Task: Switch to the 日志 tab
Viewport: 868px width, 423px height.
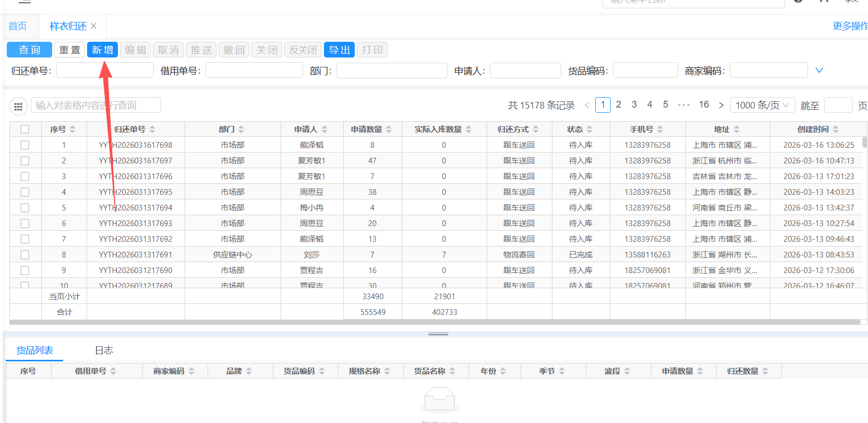Action: coord(104,350)
